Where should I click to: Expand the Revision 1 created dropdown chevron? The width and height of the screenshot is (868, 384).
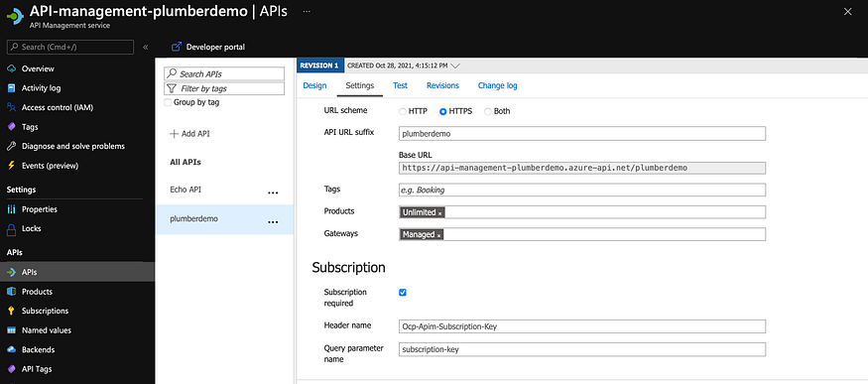coord(455,65)
